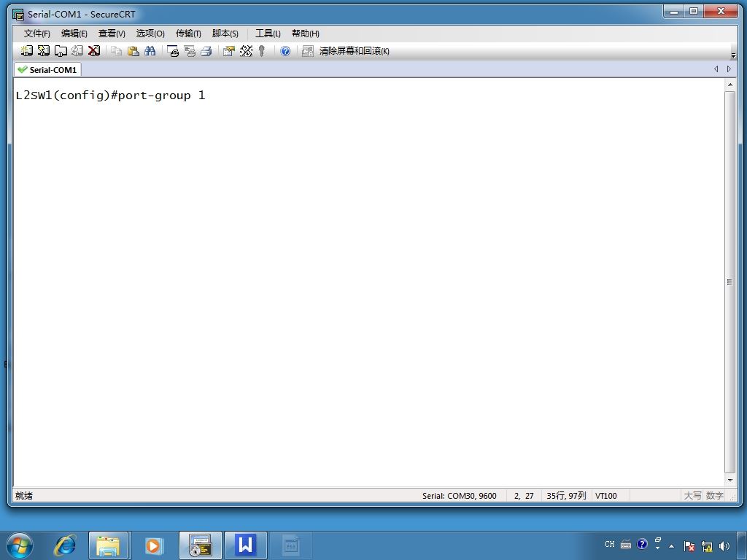This screenshot has height=560, width=747.
Task: Click the terminal line 'L2SW1(config)#port-group 1'
Action: click(111, 96)
